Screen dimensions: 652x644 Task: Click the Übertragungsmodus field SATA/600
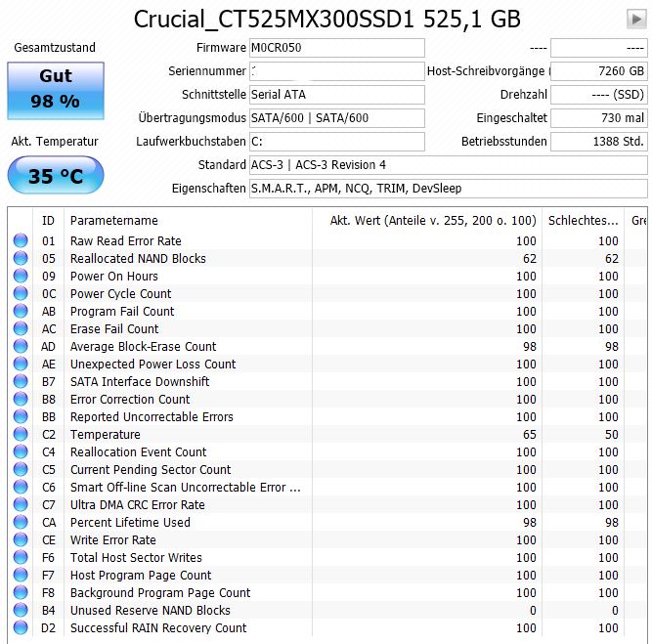337,118
